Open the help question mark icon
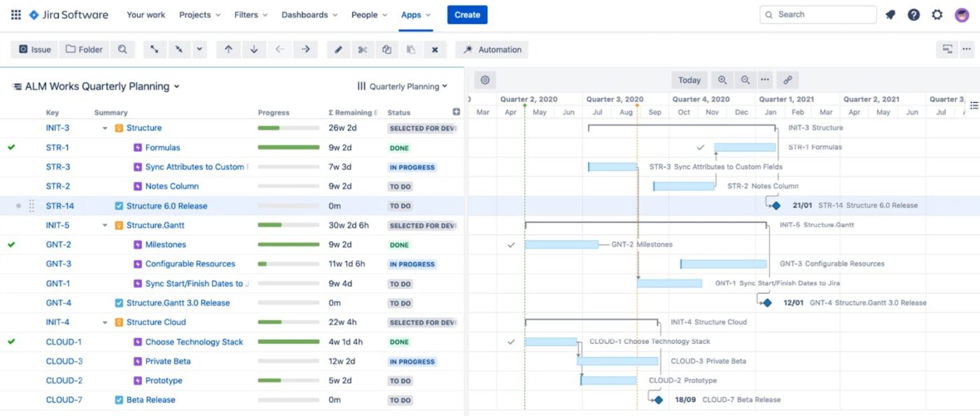 (913, 15)
